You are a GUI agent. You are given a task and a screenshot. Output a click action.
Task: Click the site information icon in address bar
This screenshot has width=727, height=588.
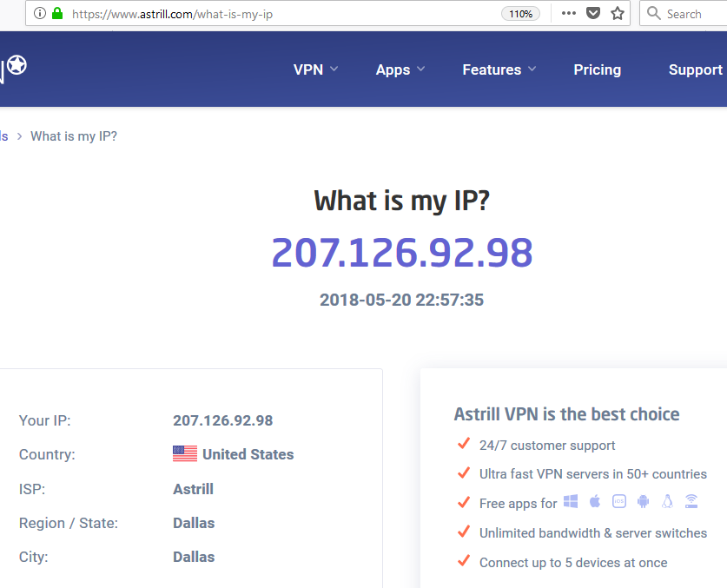(40, 13)
